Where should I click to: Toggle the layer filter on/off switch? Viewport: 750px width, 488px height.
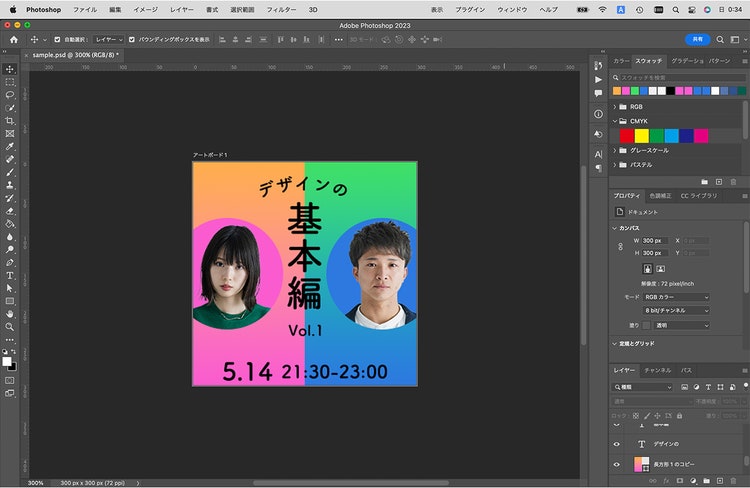click(745, 386)
